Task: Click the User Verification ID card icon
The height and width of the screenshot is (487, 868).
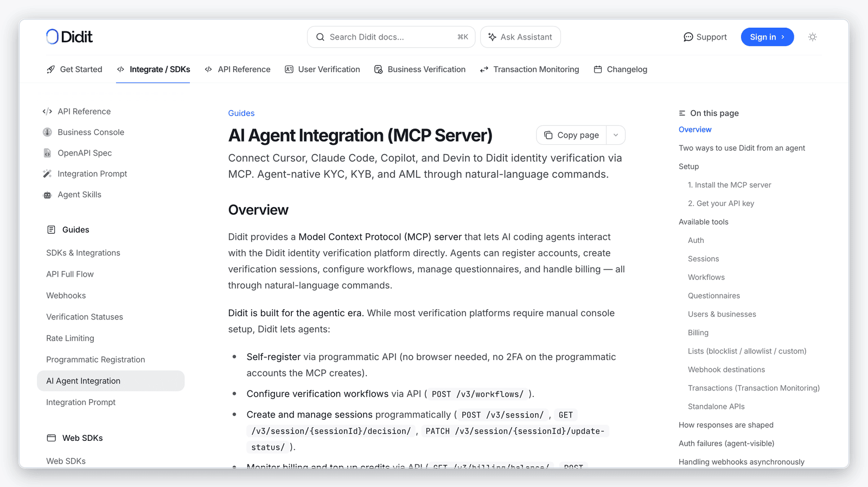Action: [289, 69]
